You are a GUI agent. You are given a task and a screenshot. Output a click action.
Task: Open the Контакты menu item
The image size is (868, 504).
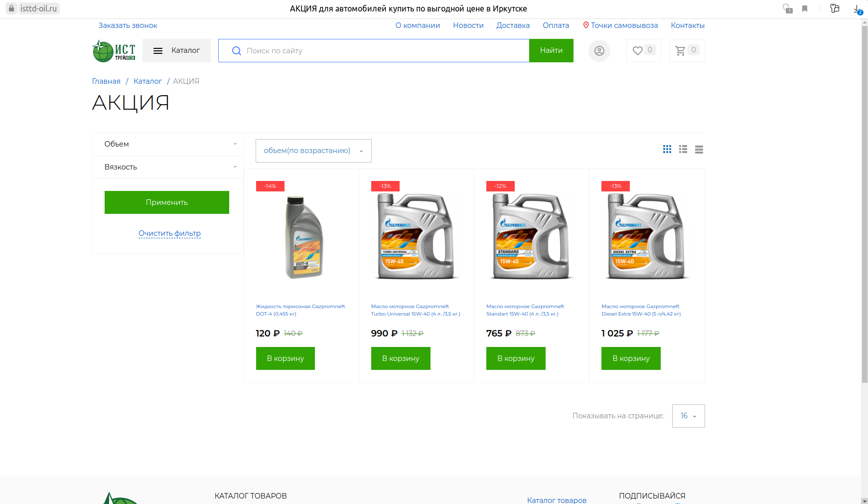point(688,25)
